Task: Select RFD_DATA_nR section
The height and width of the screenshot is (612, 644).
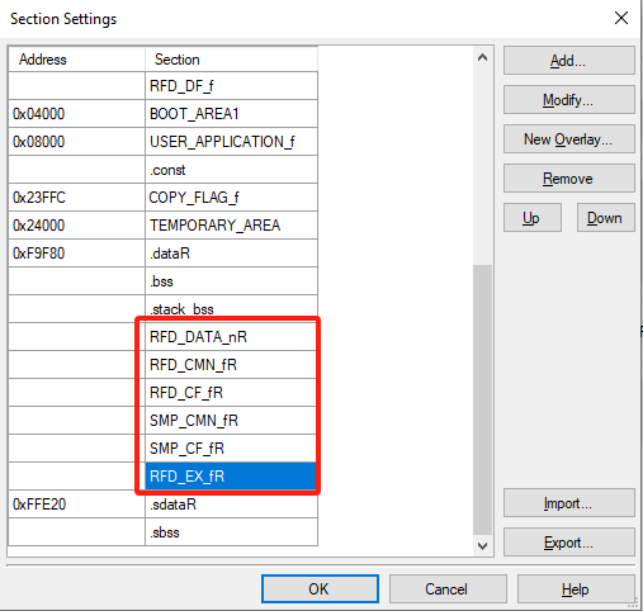Action: point(231,337)
